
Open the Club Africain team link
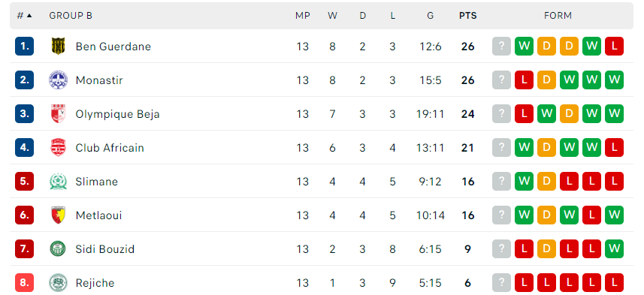(110, 148)
